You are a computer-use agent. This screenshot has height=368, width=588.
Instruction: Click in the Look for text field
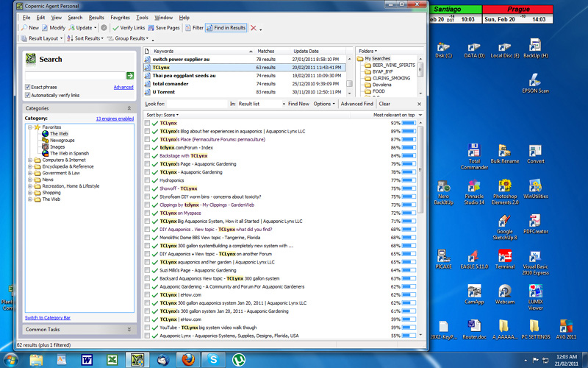point(197,104)
